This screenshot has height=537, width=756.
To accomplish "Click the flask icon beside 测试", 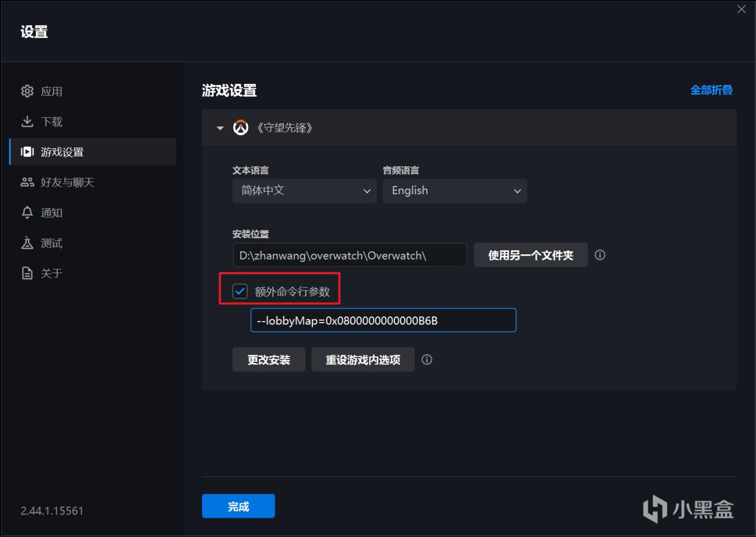I will (27, 243).
